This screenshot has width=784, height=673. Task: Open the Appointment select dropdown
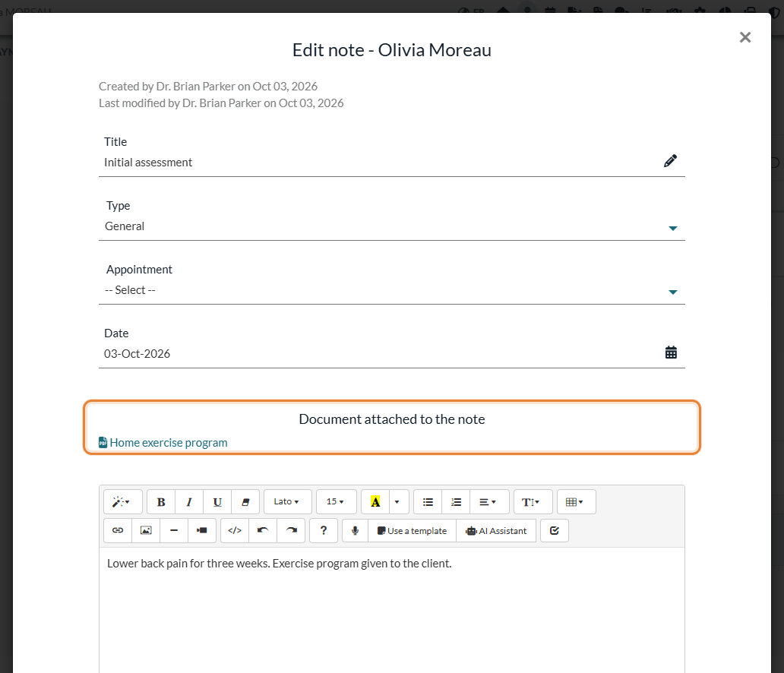click(391, 290)
